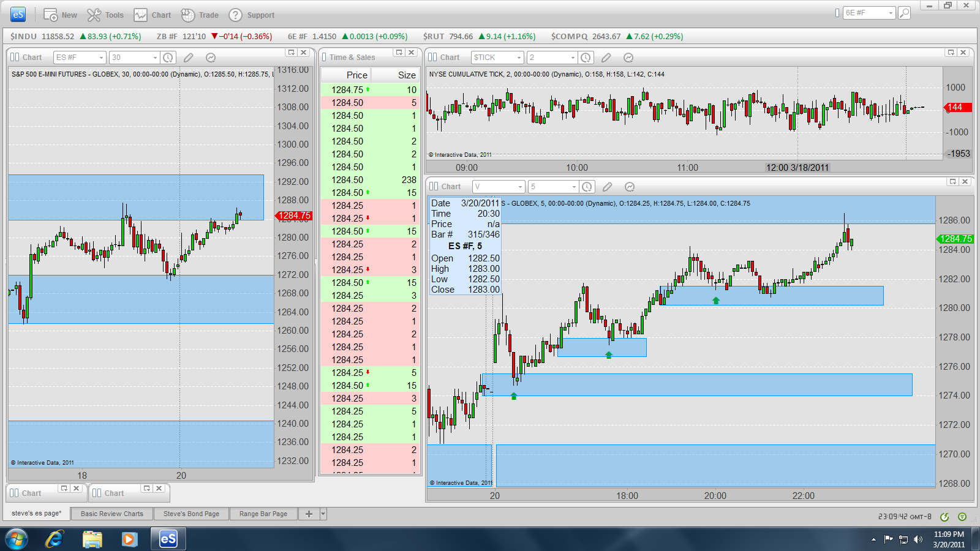Image resolution: width=980 pixels, height=551 pixels.
Task: Click the green connection status icon
Action: pyautogui.click(x=944, y=517)
